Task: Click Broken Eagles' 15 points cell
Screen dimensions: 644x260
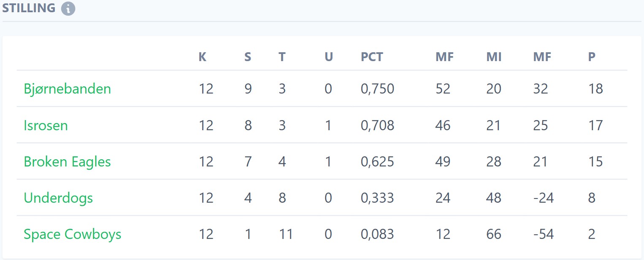Action: point(595,162)
